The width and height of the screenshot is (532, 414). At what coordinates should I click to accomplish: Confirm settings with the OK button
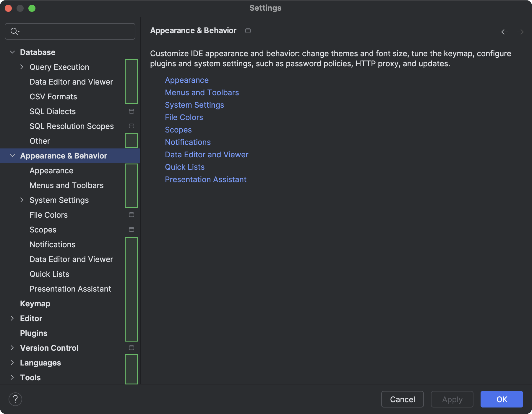[x=502, y=399]
